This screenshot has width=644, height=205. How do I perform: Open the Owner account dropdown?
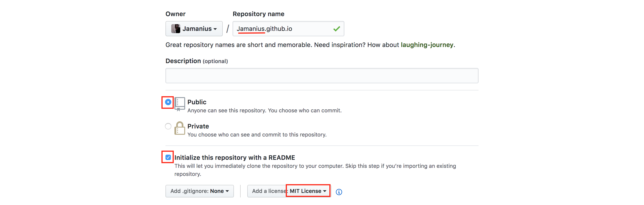click(x=194, y=29)
